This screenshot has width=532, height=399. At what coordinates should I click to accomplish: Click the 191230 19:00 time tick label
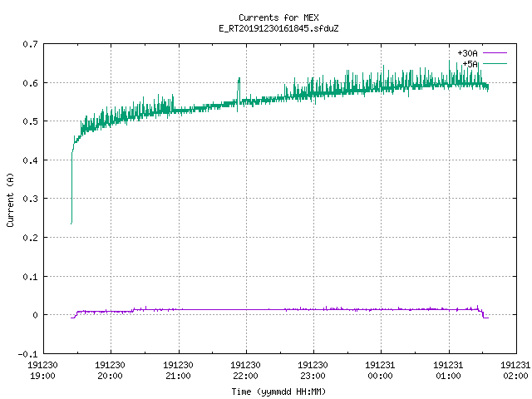click(x=42, y=371)
